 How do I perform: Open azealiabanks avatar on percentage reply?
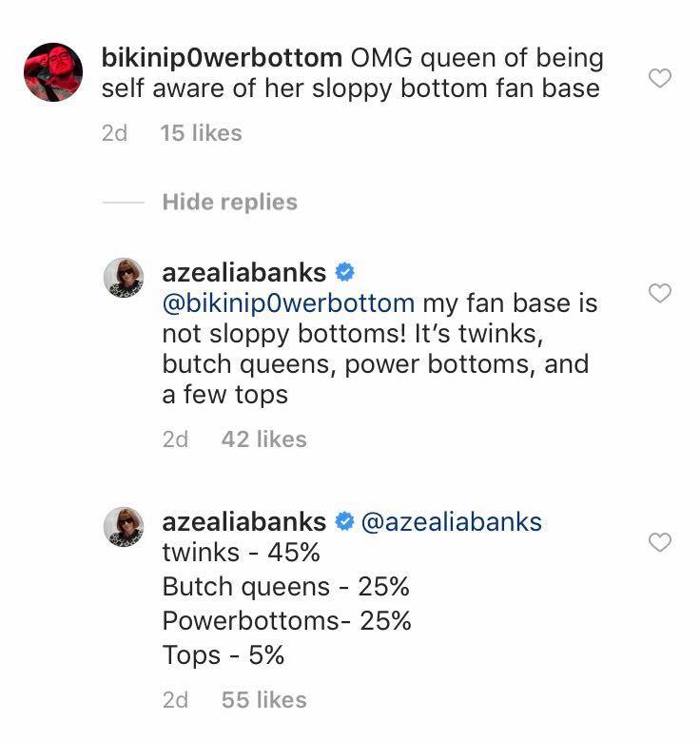point(123,527)
